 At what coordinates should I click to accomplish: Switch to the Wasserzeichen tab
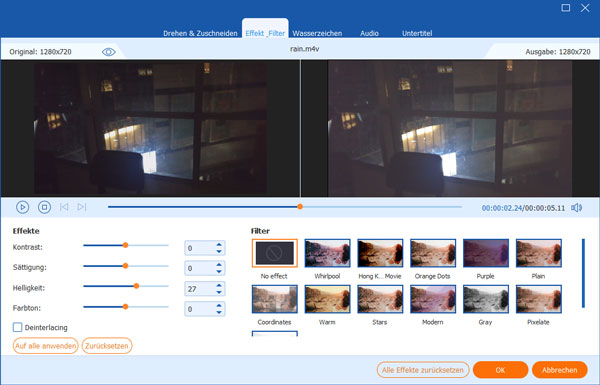pos(317,33)
